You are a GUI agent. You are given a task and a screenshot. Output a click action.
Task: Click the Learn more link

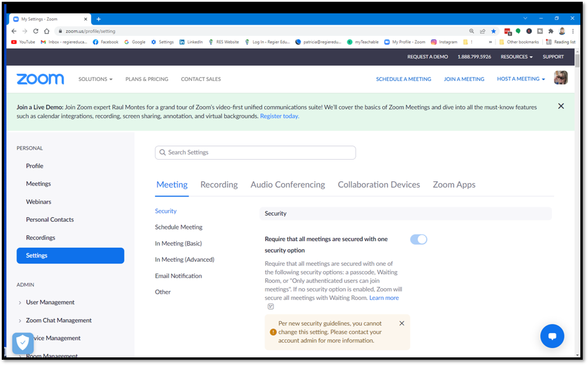[x=384, y=298]
